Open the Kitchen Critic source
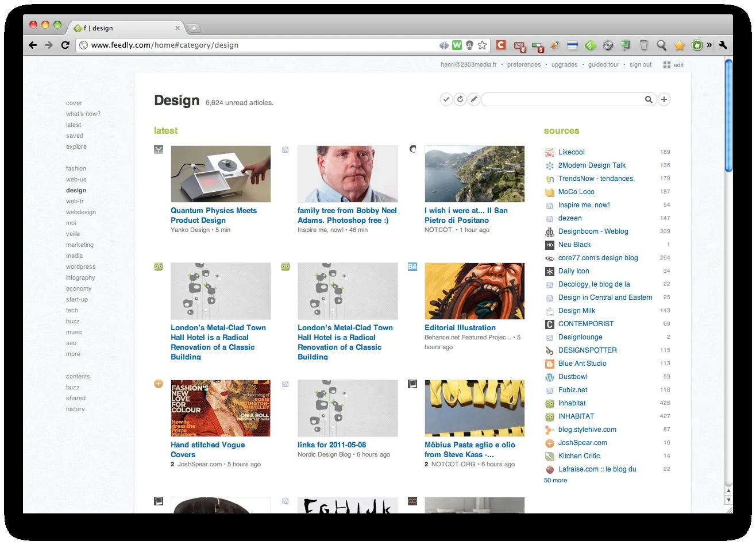Viewport: 756px width, 545px height. click(x=579, y=456)
